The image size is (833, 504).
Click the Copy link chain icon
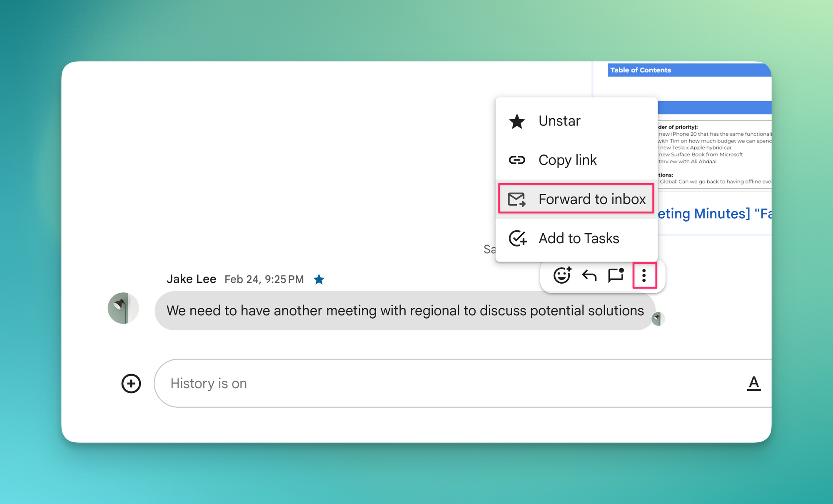[517, 160]
